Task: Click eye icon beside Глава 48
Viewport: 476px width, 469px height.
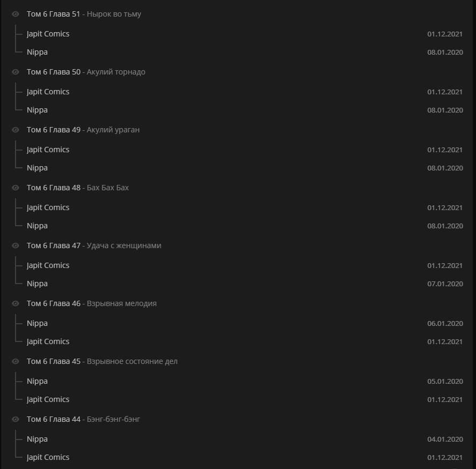Action: (x=16, y=188)
